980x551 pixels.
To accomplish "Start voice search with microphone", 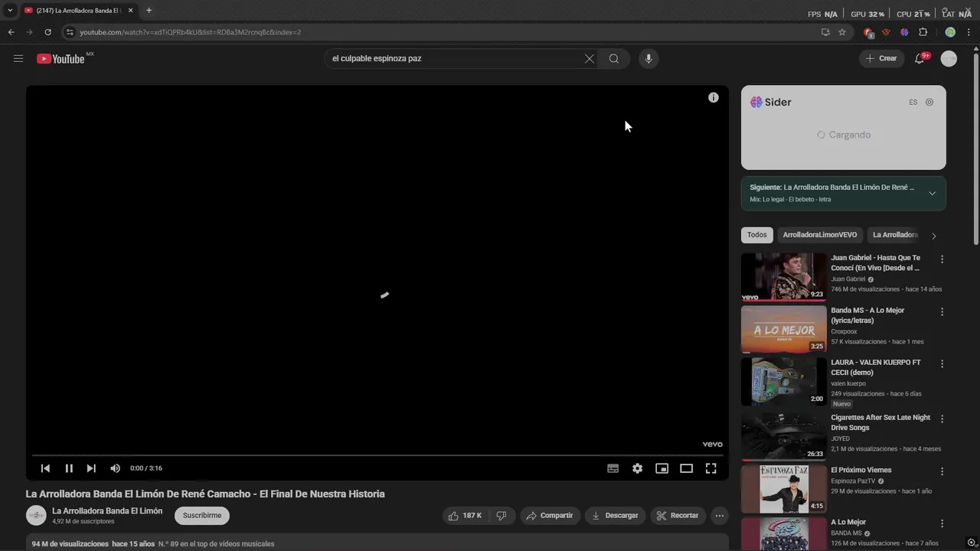I will 648,59.
